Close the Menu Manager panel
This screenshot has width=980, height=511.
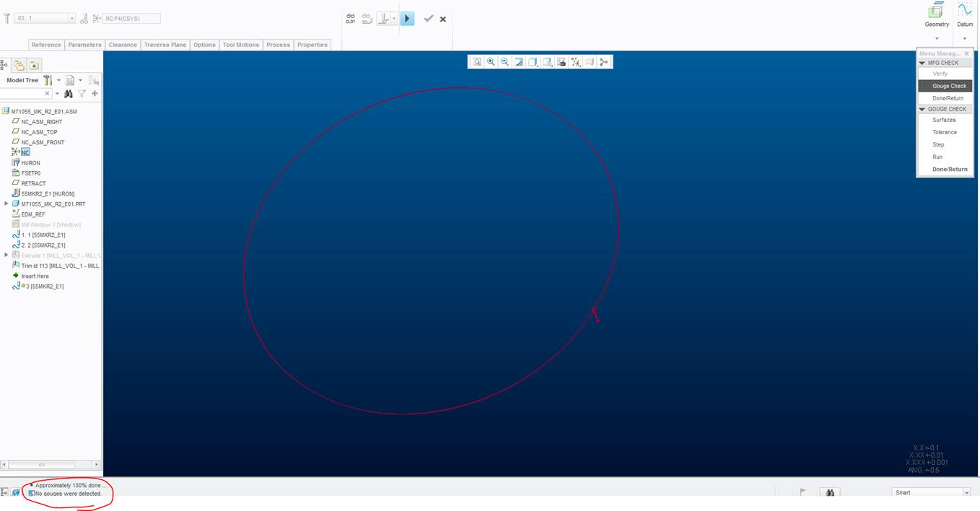tap(967, 53)
